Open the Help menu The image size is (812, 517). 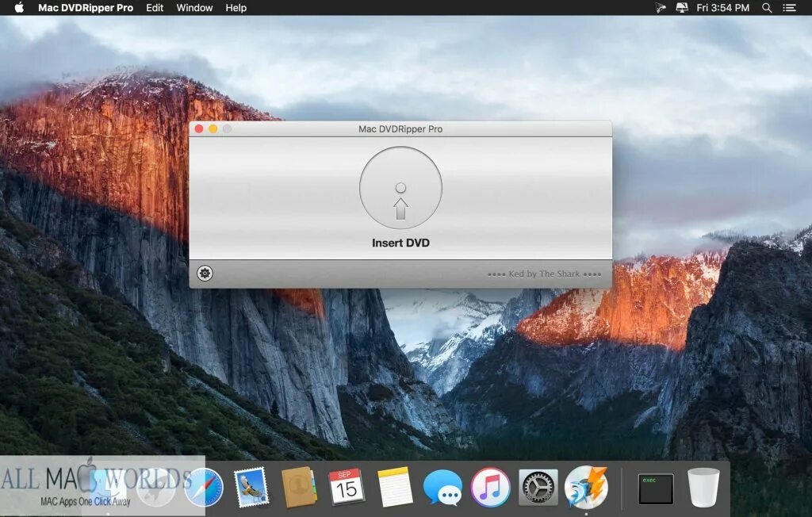[x=236, y=8]
